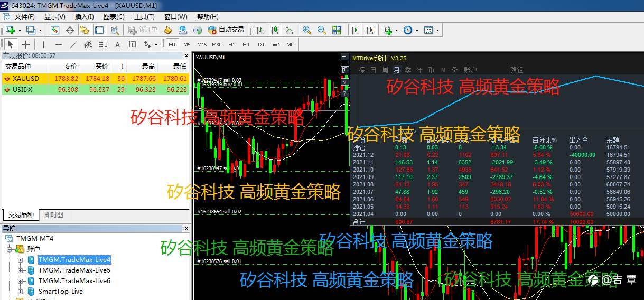Switch chart to bar chart style

point(260,30)
